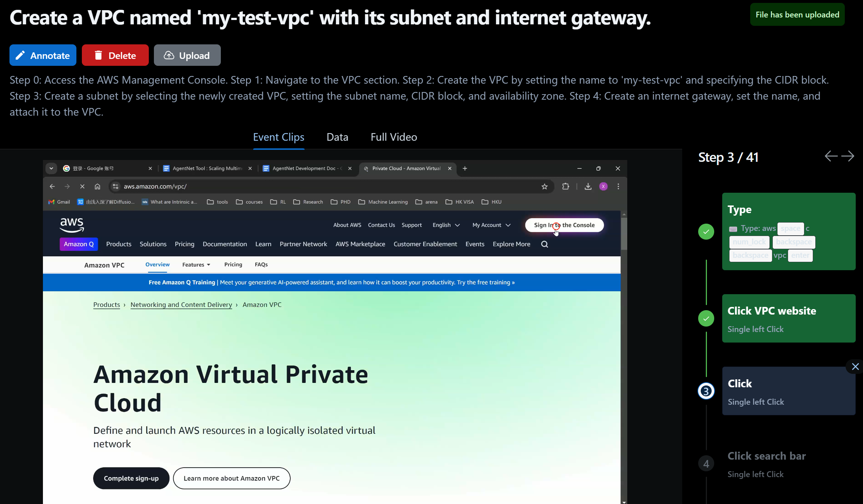Click the AWS search magnifier icon

544,244
